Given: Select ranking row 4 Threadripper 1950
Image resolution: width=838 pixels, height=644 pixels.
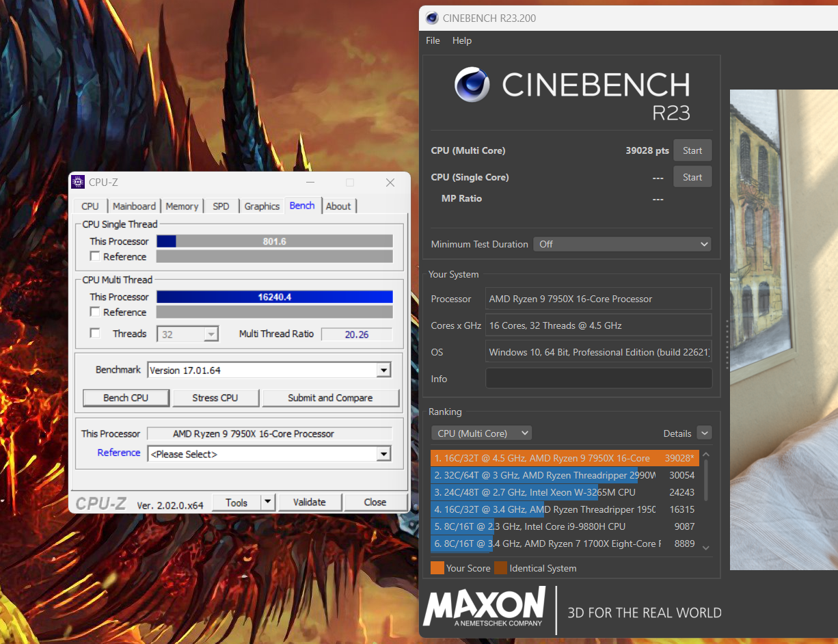Looking at the screenshot, I should click(x=565, y=509).
